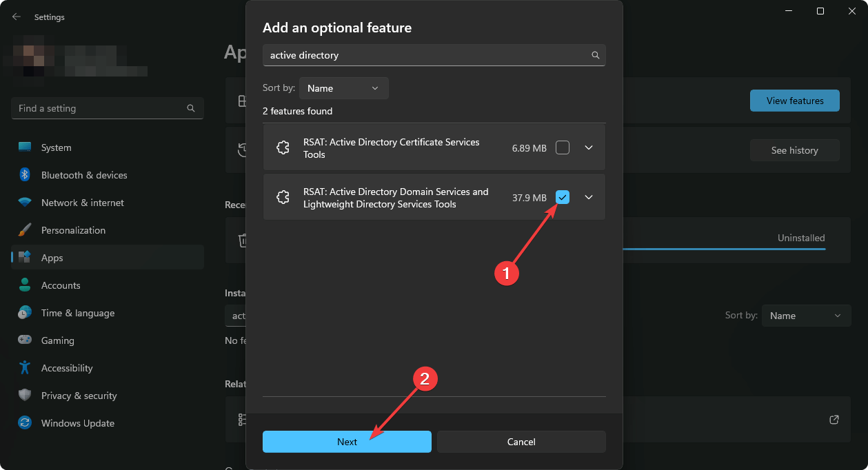
Task: Click Accessibility figure icon
Action: pyautogui.click(x=25, y=368)
